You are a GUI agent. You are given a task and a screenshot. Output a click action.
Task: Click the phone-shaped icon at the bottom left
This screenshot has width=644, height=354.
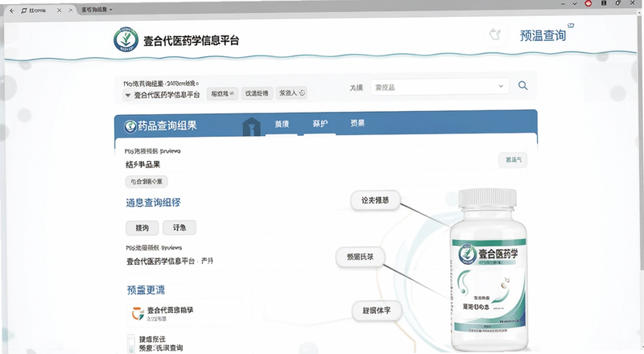[131, 344]
